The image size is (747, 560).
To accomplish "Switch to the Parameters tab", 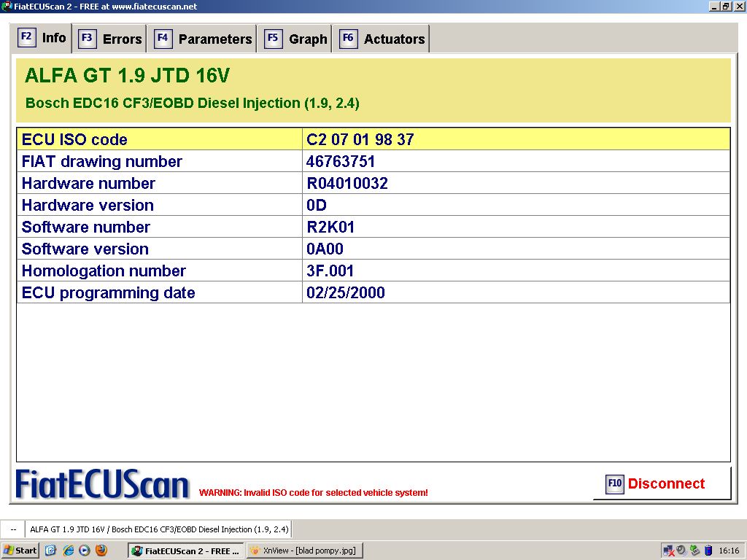I will pyautogui.click(x=202, y=39).
